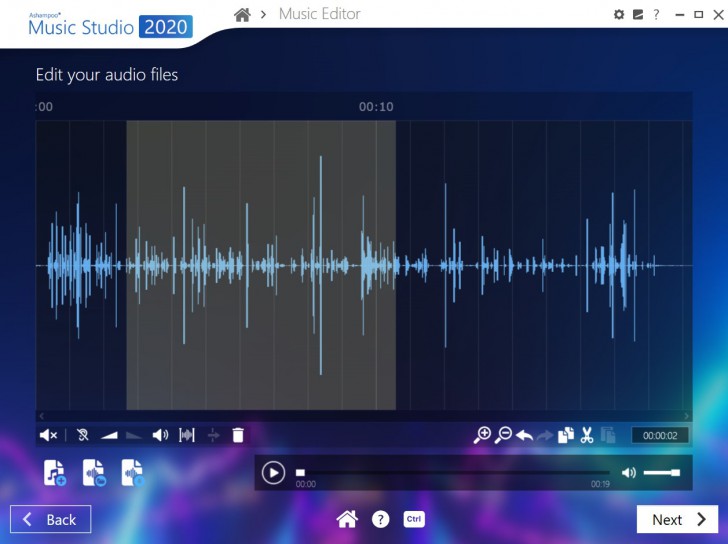728x544 pixels.
Task: Cut selection with scissors icon
Action: (x=587, y=435)
